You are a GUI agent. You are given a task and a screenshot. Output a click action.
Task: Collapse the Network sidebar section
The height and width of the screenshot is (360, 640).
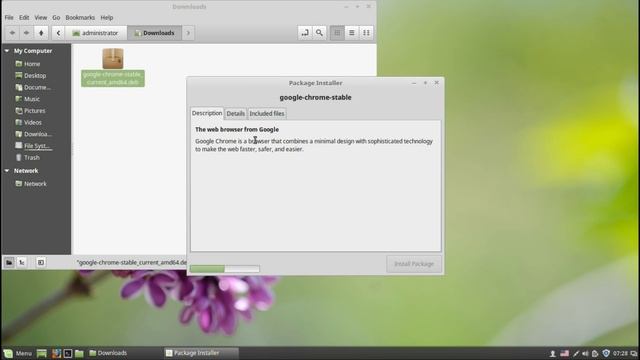click(7, 171)
